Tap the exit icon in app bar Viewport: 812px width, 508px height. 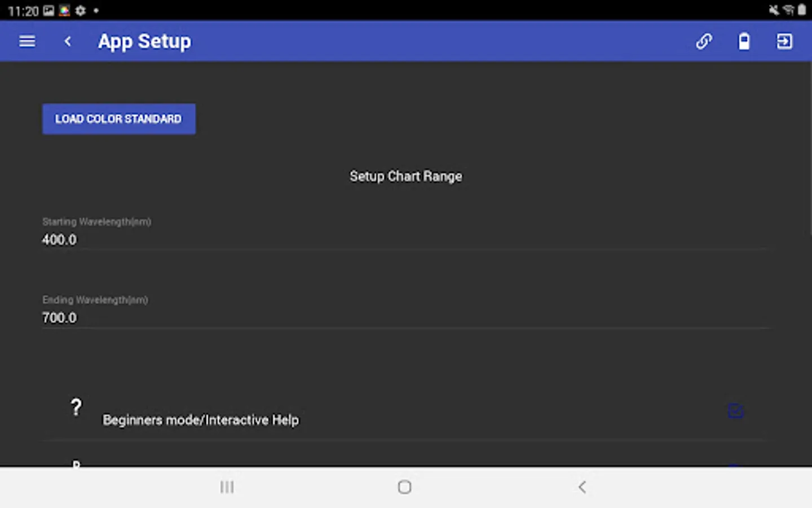pos(784,41)
